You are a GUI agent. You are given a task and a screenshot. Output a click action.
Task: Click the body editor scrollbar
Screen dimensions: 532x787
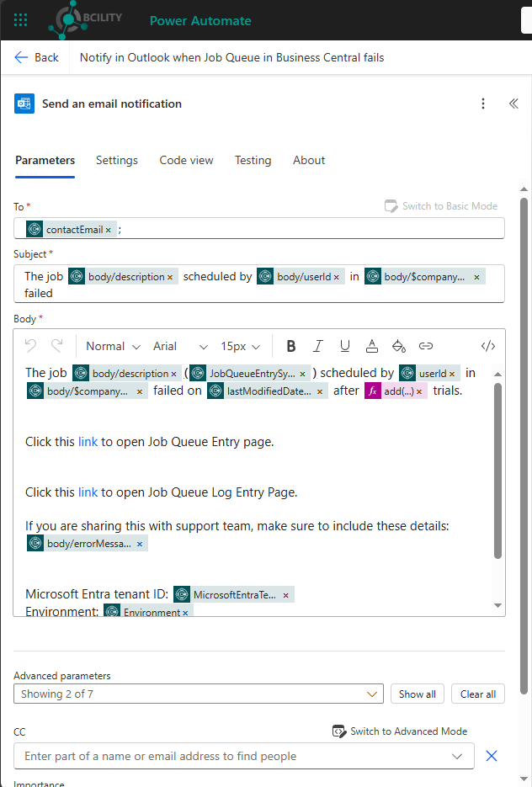click(x=497, y=471)
